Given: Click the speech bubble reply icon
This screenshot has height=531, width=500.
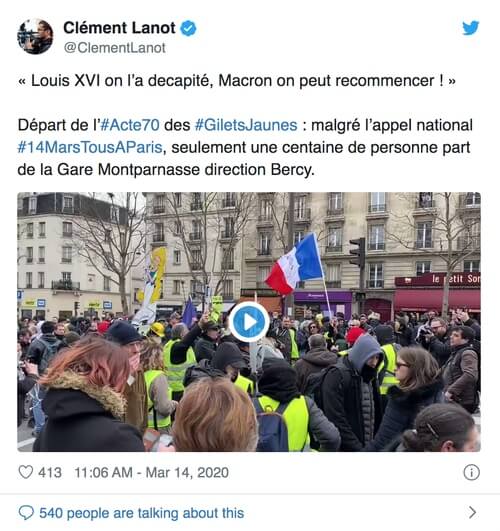Looking at the screenshot, I should coord(26,513).
